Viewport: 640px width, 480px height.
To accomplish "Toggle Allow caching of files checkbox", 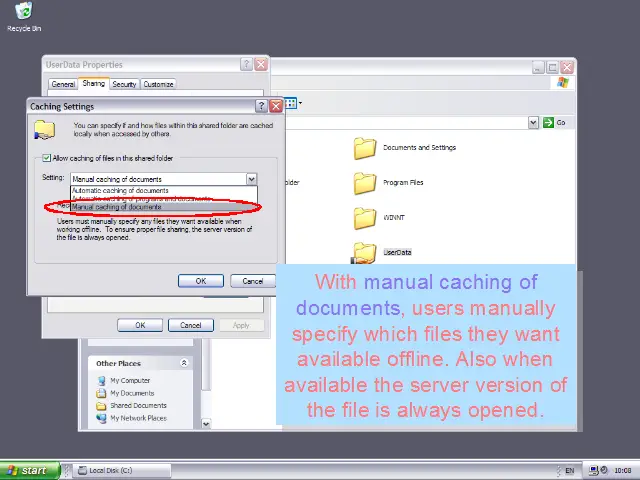I will 47,158.
